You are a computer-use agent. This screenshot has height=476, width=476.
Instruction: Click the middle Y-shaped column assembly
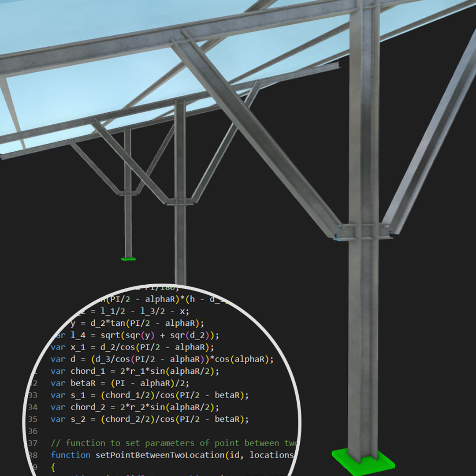point(181,198)
